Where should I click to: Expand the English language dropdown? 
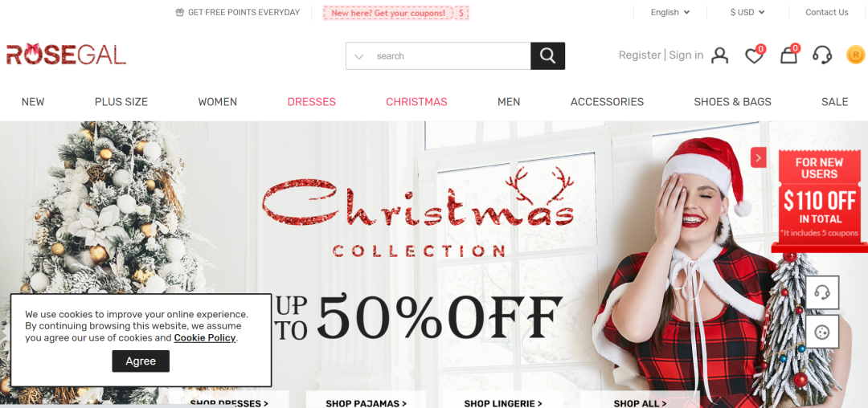tap(670, 12)
